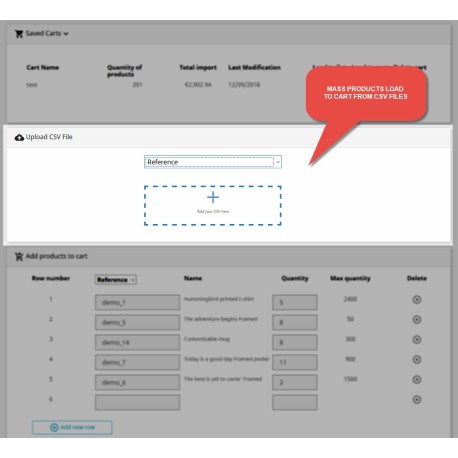
Task: Click the demo_5 reference field
Action: pyautogui.click(x=137, y=322)
